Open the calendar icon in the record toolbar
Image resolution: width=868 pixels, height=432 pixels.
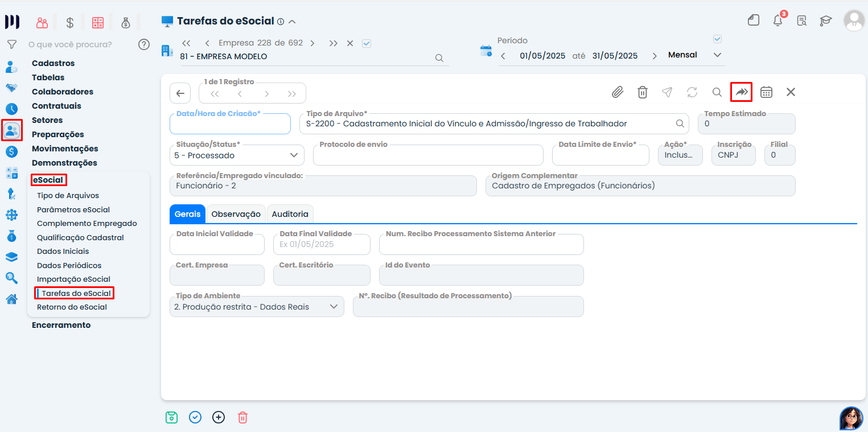pyautogui.click(x=767, y=92)
